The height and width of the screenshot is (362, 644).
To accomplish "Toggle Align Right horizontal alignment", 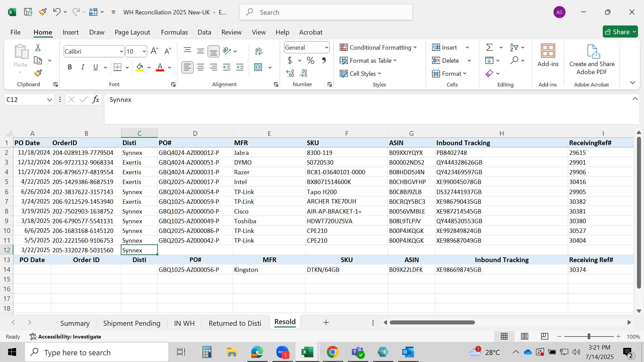I will [x=214, y=67].
